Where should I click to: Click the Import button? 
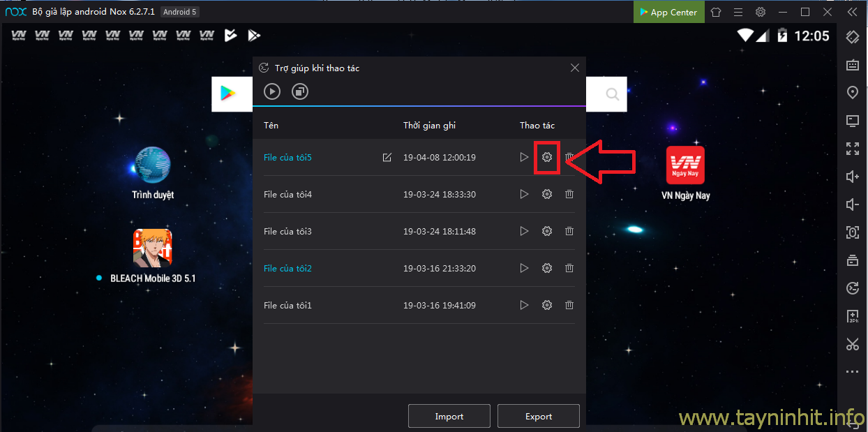click(x=449, y=416)
